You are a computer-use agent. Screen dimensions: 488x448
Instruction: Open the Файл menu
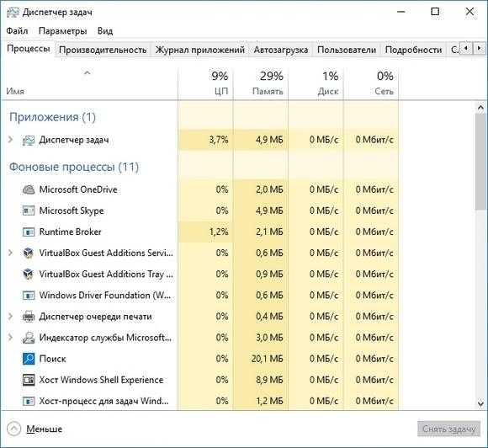click(17, 31)
